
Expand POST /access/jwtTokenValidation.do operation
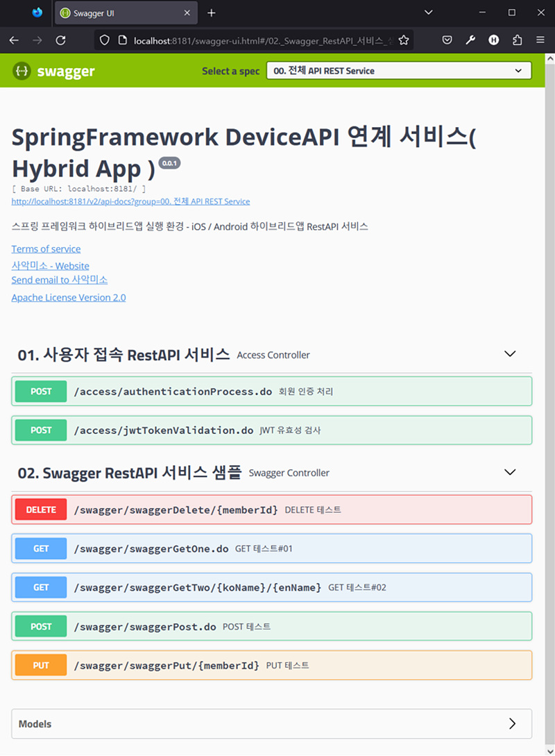point(272,430)
